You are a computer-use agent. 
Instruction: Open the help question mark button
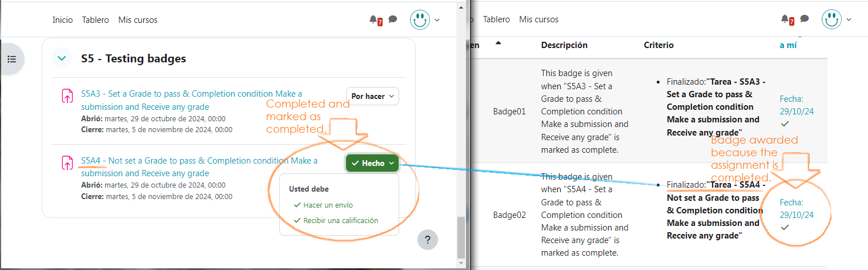coord(428,239)
